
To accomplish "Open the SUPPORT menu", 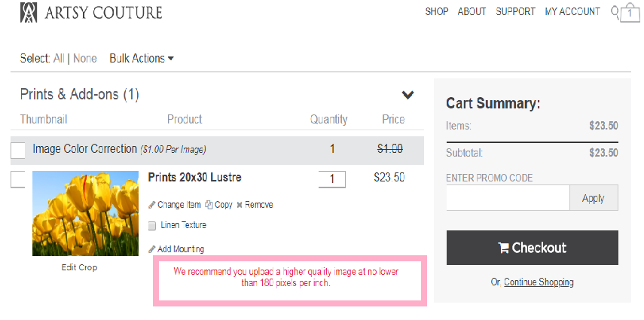I will point(515,11).
